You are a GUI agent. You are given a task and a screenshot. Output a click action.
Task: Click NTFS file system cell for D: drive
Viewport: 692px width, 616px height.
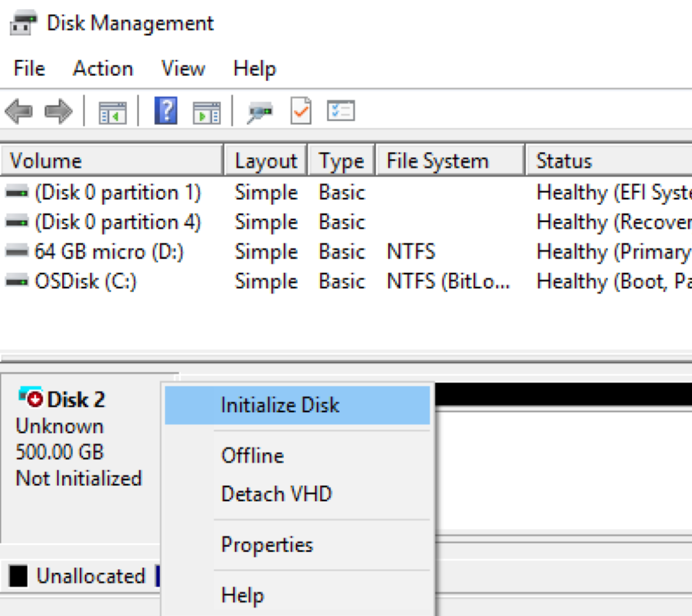point(411,251)
